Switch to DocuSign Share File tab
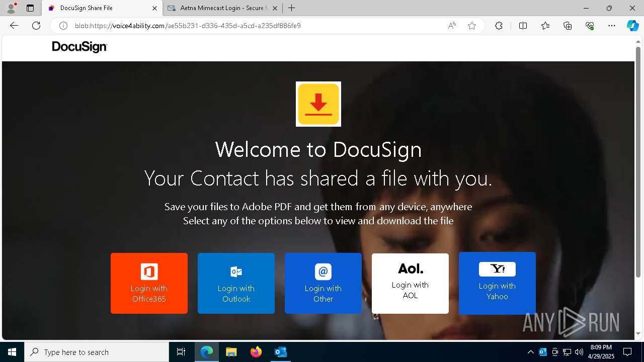The image size is (644, 362). [102, 8]
